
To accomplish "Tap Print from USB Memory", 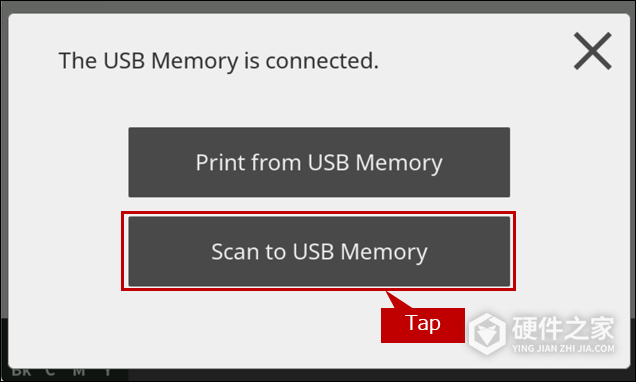I will point(319,162).
